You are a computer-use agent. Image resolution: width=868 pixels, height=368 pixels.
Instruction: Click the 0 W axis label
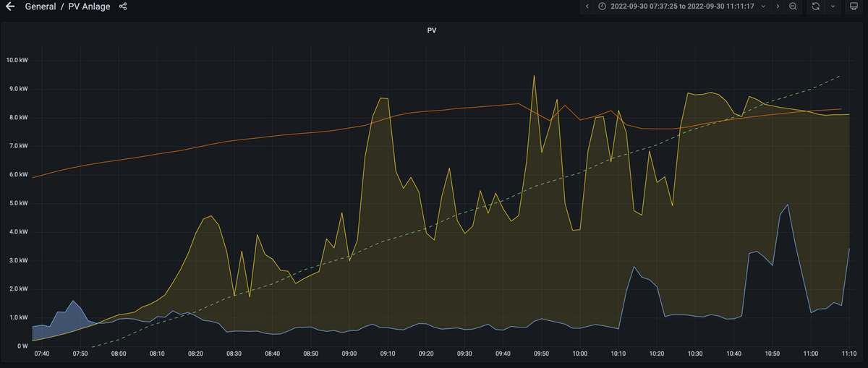pos(22,346)
